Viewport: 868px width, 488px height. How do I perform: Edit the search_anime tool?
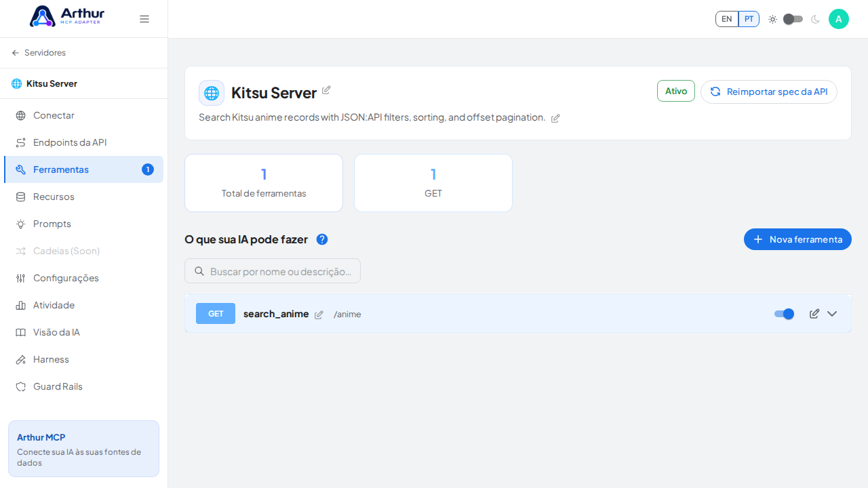pos(814,314)
